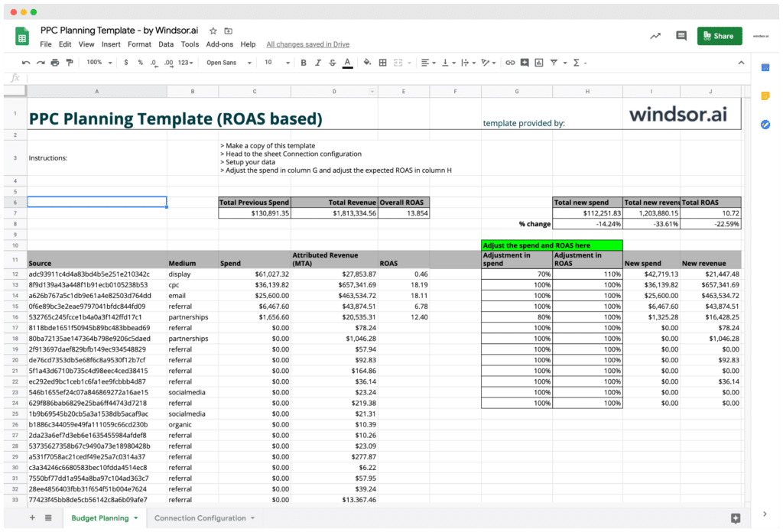Format as percent icon
Screen dimensions: 783x532
click(141, 63)
